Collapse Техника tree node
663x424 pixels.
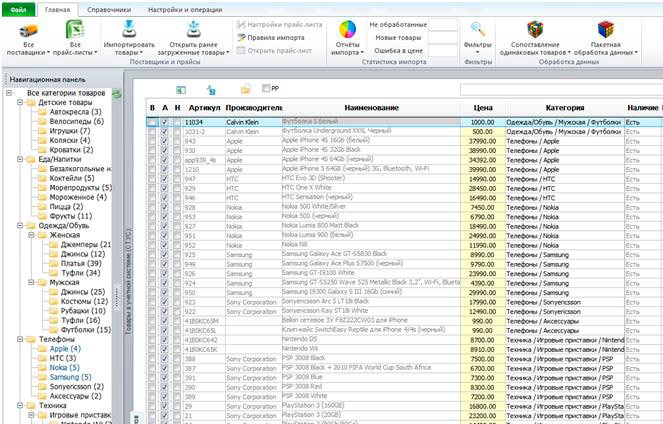pos(20,405)
